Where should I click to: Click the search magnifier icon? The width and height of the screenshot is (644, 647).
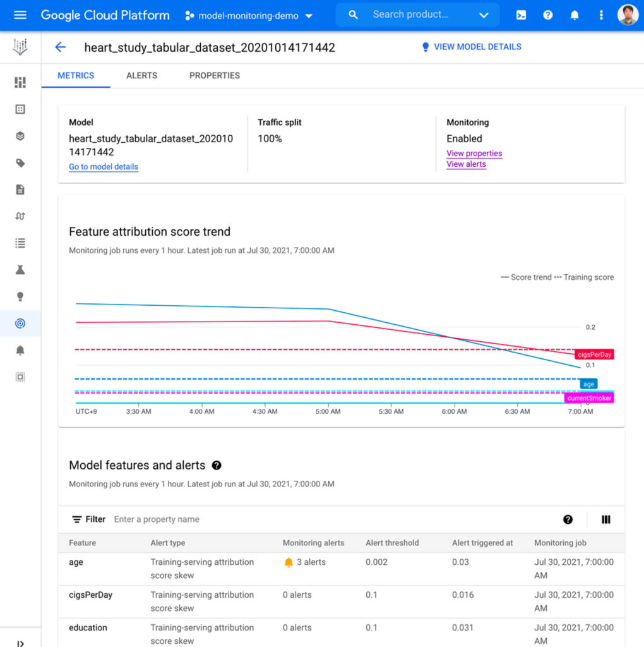click(353, 15)
